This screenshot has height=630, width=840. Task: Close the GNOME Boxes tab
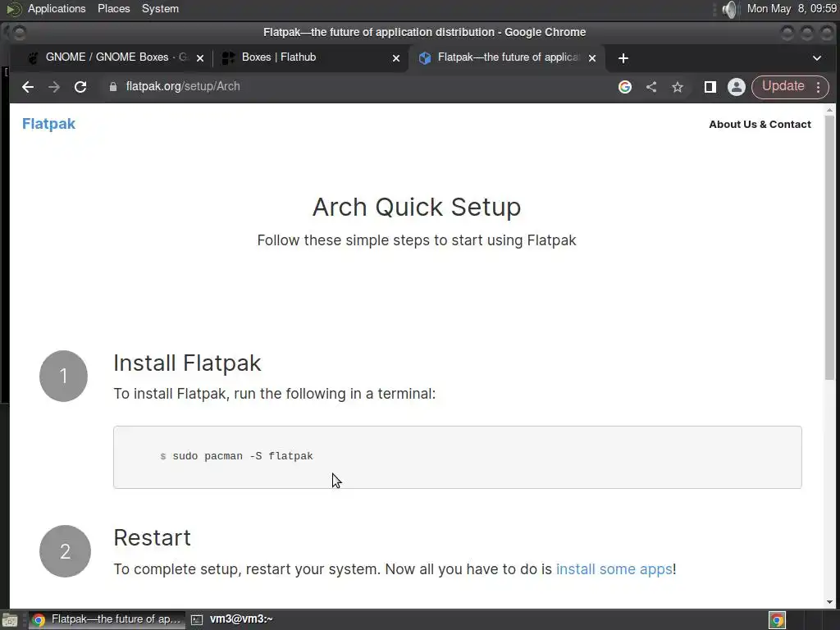[x=200, y=58]
